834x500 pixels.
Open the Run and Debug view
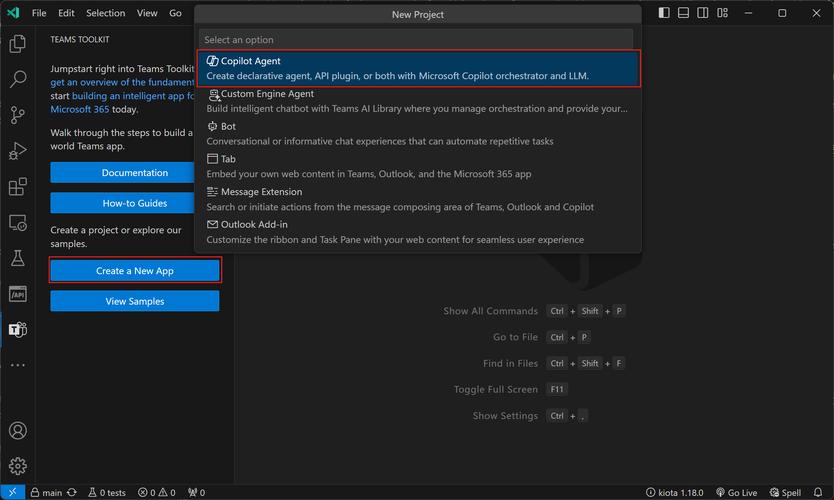coord(17,151)
